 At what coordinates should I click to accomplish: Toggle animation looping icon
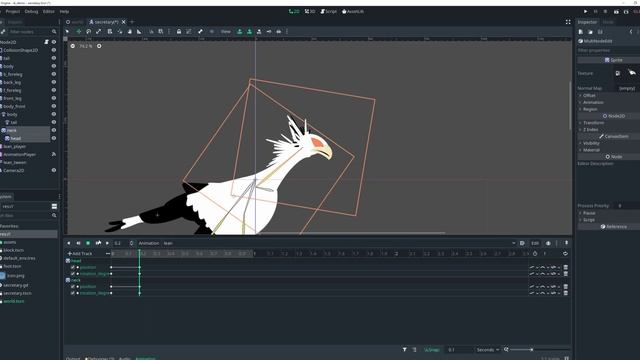click(x=565, y=253)
